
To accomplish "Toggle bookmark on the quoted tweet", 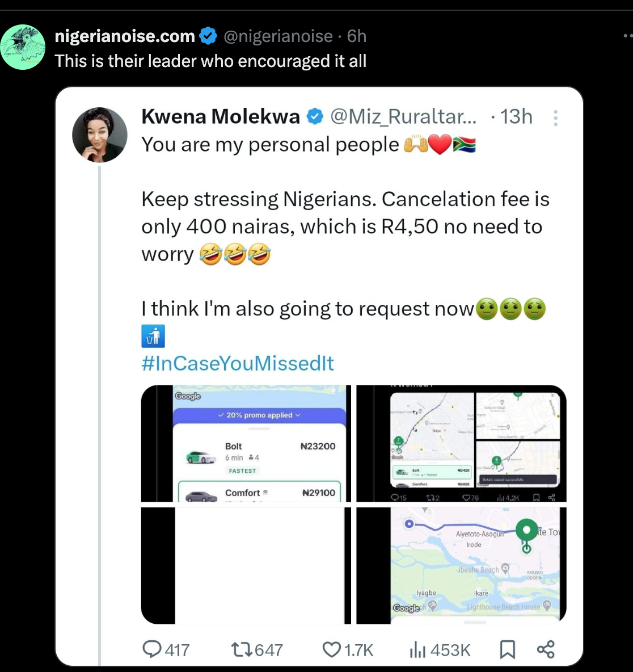I will [508, 649].
